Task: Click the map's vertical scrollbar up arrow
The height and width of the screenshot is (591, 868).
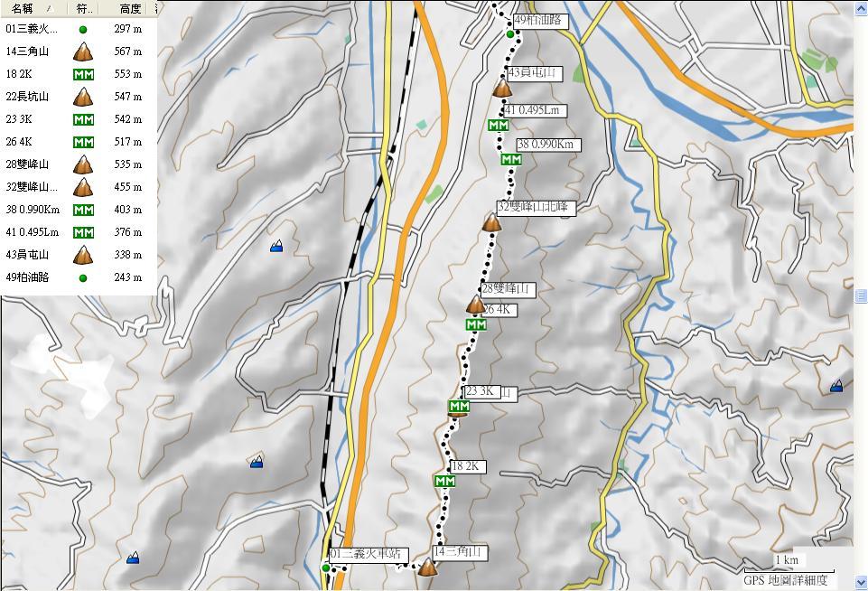Action: (x=861, y=6)
